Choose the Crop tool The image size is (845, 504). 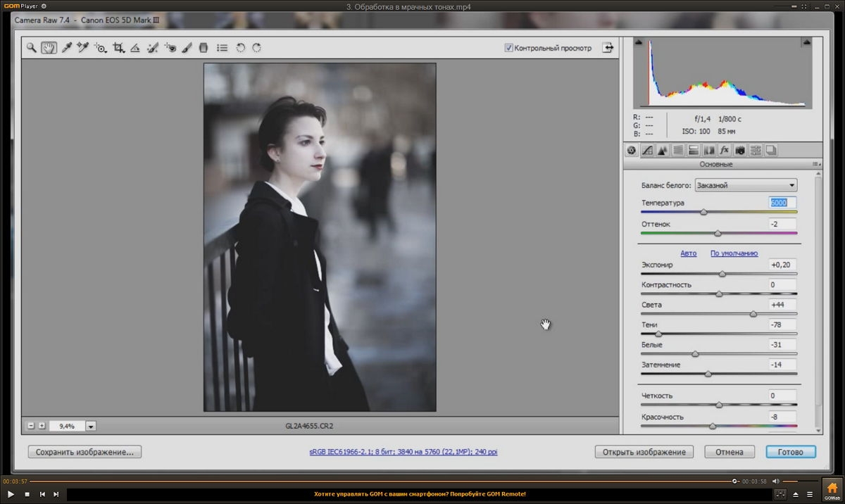[118, 48]
